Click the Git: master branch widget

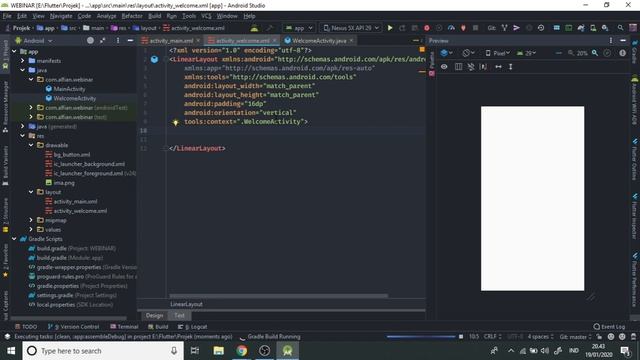click(575, 337)
